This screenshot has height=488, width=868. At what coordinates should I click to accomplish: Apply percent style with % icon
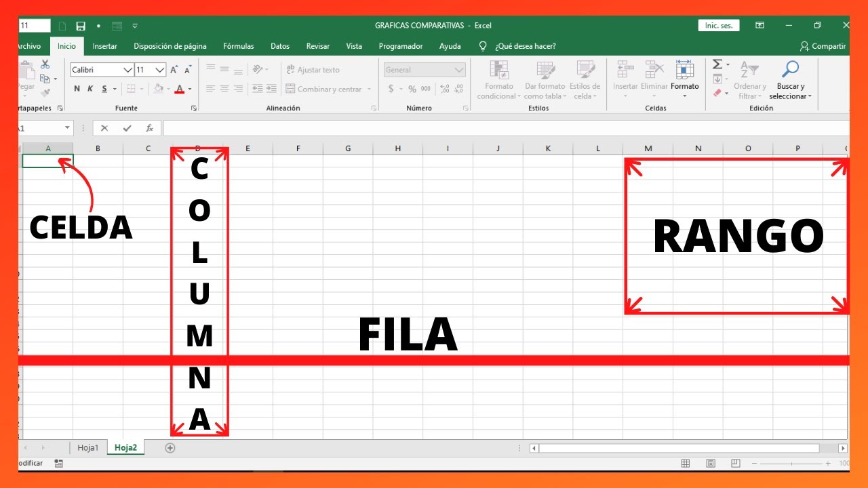[412, 89]
